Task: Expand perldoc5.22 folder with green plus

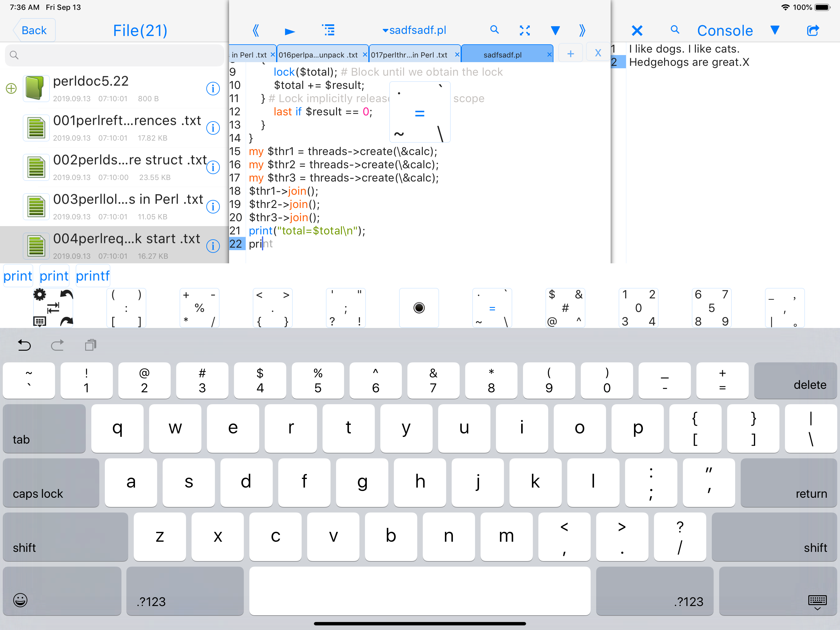Action: tap(11, 89)
